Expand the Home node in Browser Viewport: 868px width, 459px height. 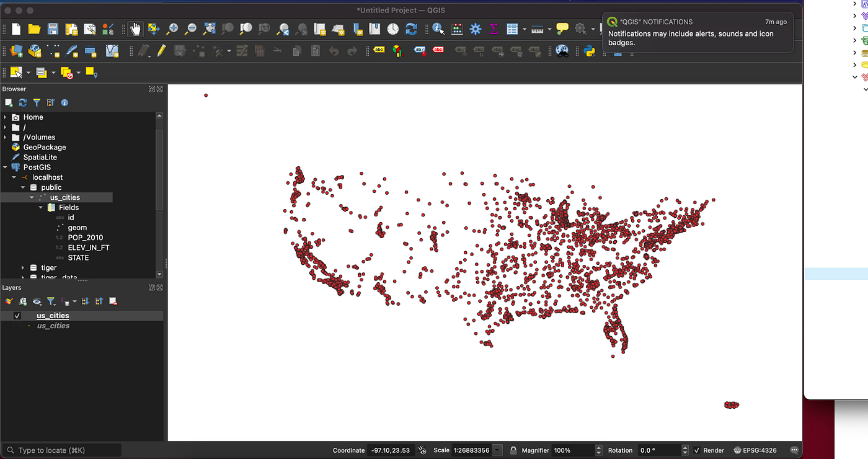point(6,117)
